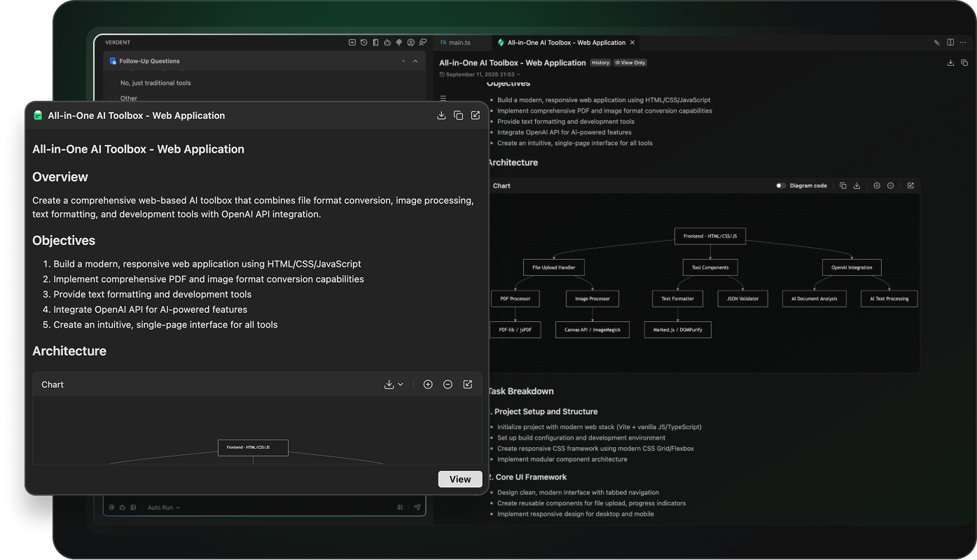Open the Auto Run mode dropdown
Viewport: 977px width, 560px height.
(x=163, y=507)
